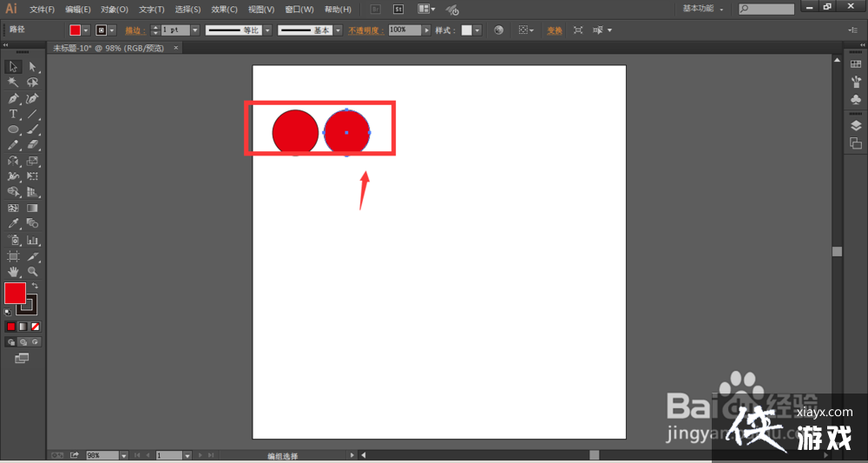Open the 对象(O) menu
Screen dimensions: 868x463
point(115,10)
